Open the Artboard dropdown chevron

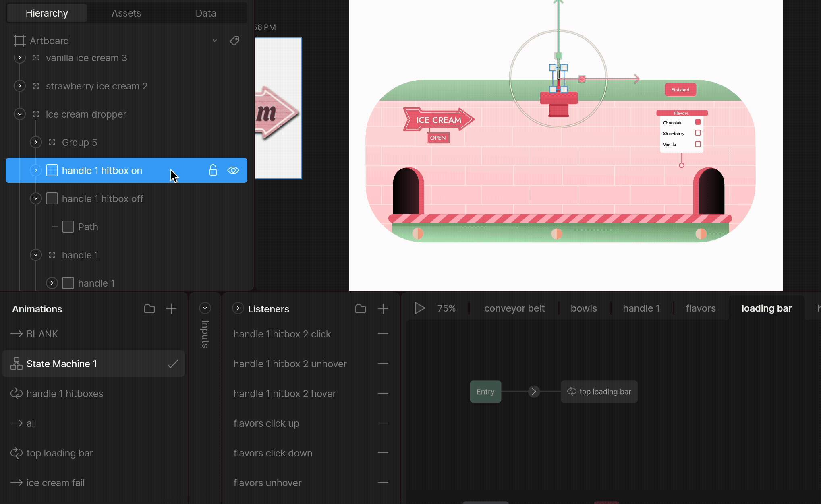215,41
